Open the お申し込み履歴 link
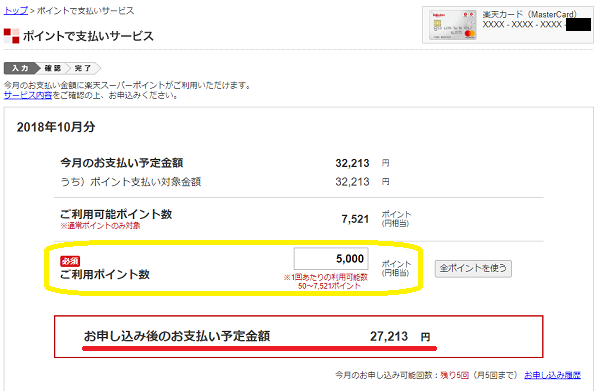The image size is (600, 391). point(552,375)
